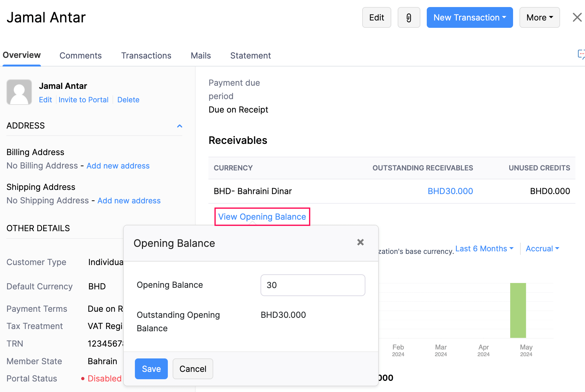
Task: Click Jamal Antar's profile avatar
Action: [19, 92]
